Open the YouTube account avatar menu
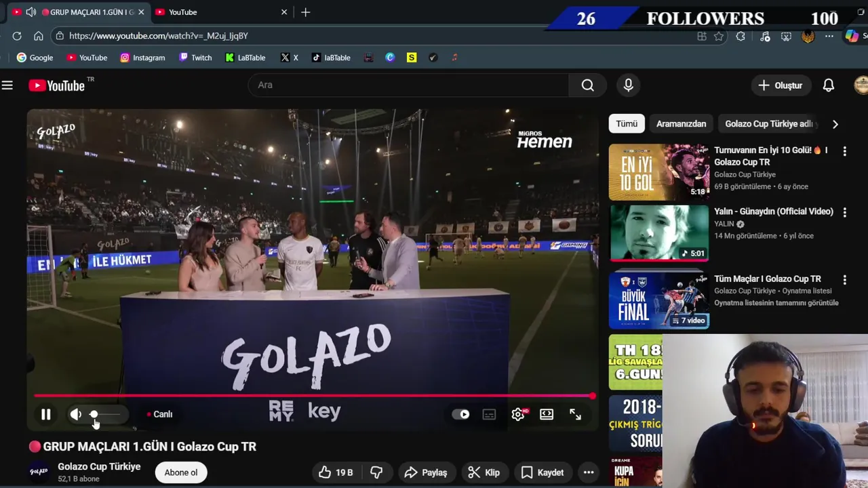The image size is (868, 488). click(x=861, y=85)
